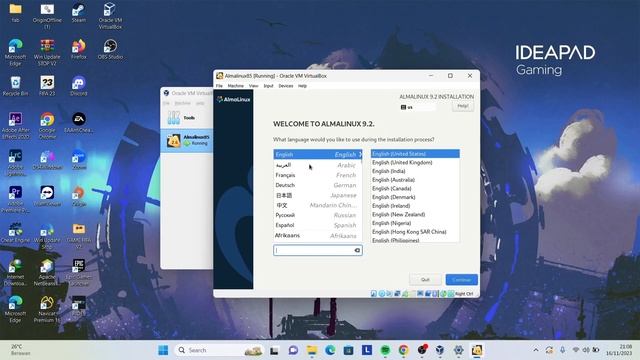Open Windows Start menu on taskbar
Screen dimensions: 640x360
coord(163,350)
